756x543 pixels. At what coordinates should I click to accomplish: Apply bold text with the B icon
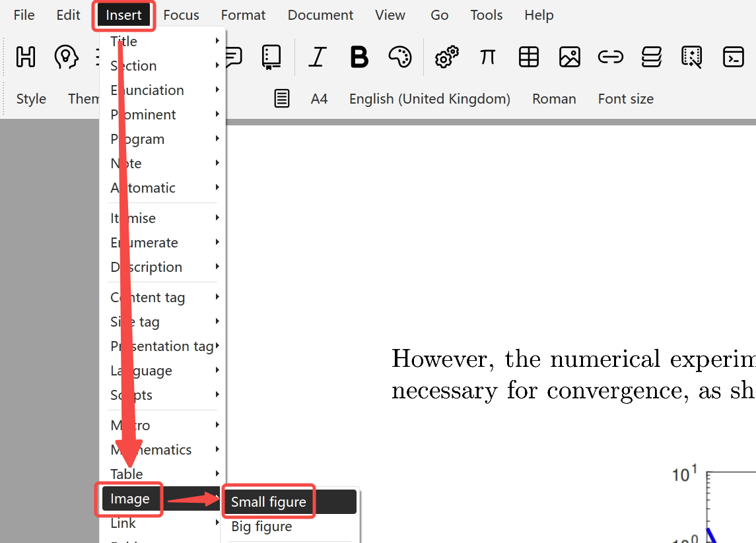pos(359,57)
